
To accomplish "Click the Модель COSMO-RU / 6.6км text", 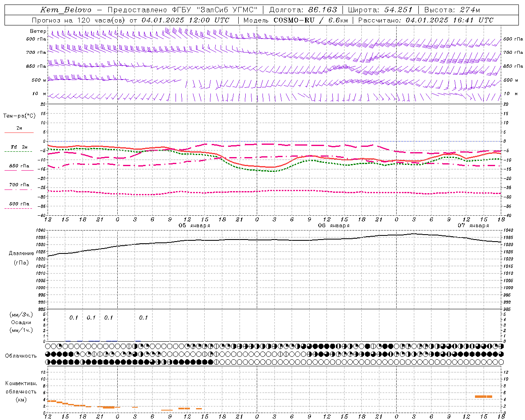I will click(x=295, y=20).
